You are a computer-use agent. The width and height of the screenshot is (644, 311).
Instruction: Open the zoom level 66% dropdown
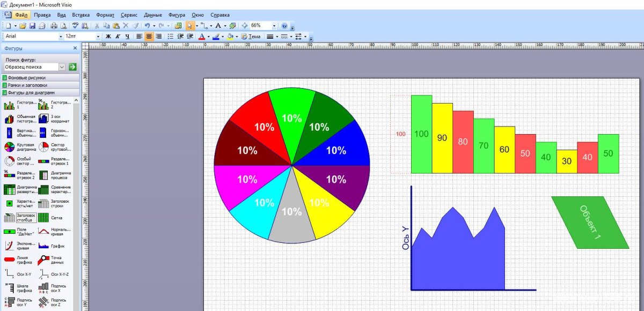pyautogui.click(x=274, y=25)
